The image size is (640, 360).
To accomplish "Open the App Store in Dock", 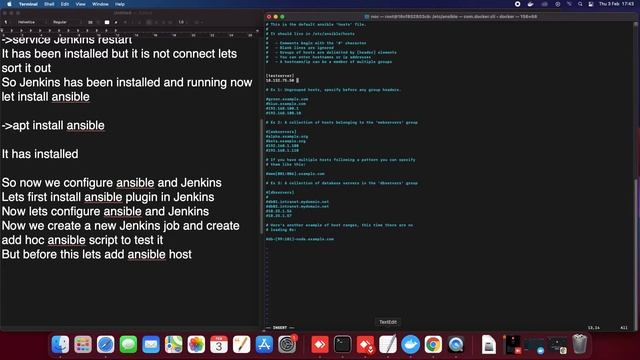I will coord(264,344).
